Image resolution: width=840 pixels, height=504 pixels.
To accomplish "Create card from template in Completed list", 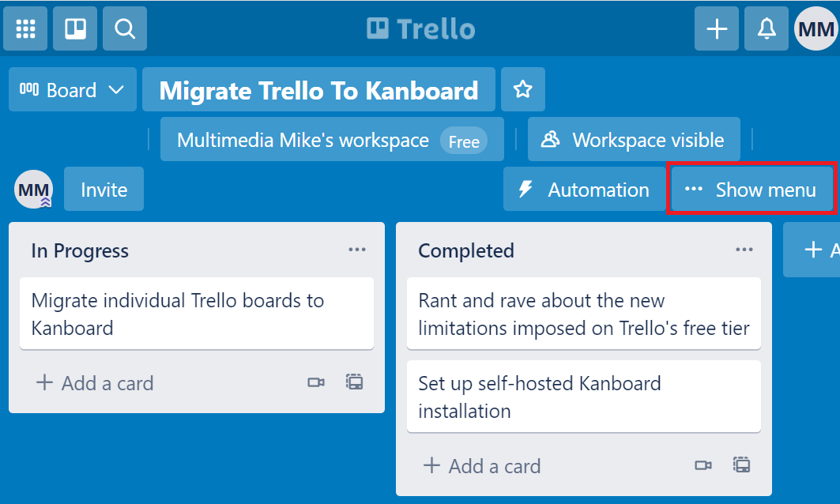I will 741,465.
